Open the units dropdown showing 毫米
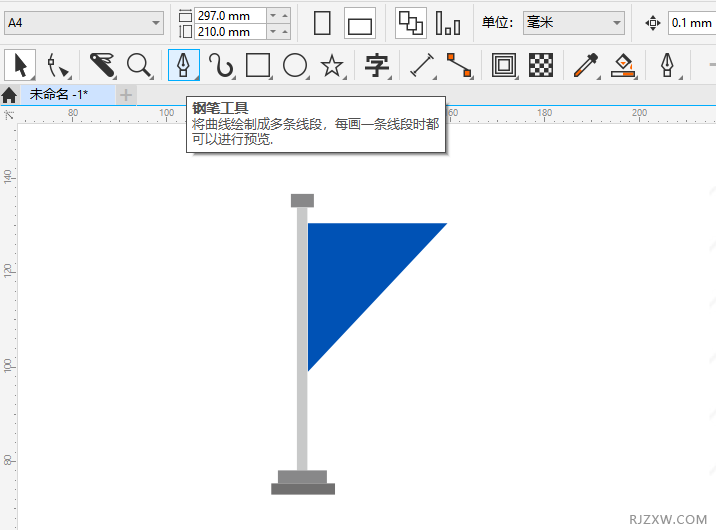This screenshot has width=716, height=530. [x=574, y=22]
